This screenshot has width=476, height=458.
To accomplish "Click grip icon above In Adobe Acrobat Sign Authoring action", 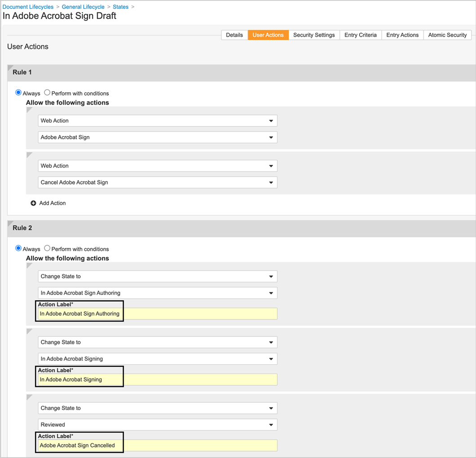I will tap(29, 265).
